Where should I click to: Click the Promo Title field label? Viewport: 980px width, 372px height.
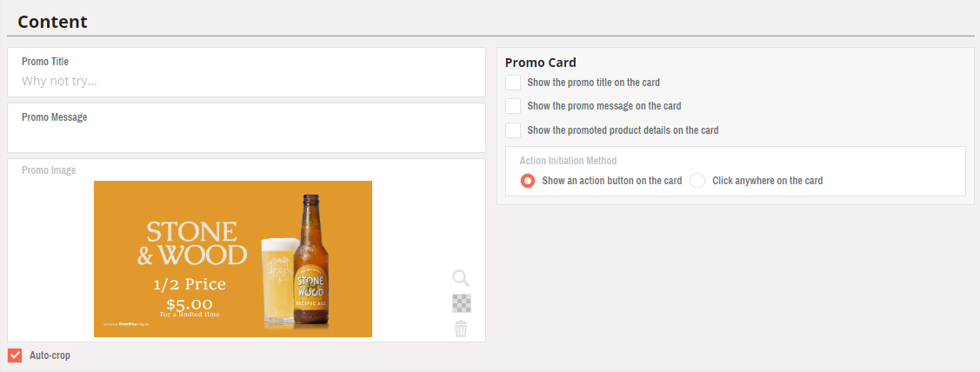click(45, 62)
